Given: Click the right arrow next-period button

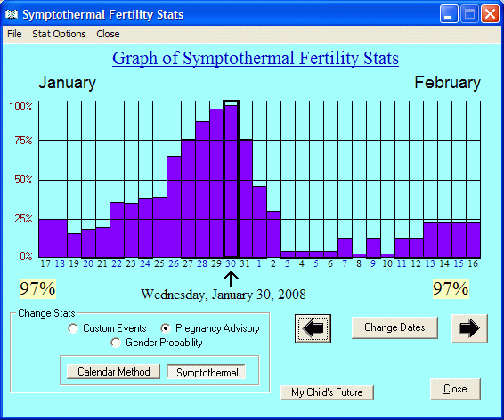Looking at the screenshot, I should (469, 328).
